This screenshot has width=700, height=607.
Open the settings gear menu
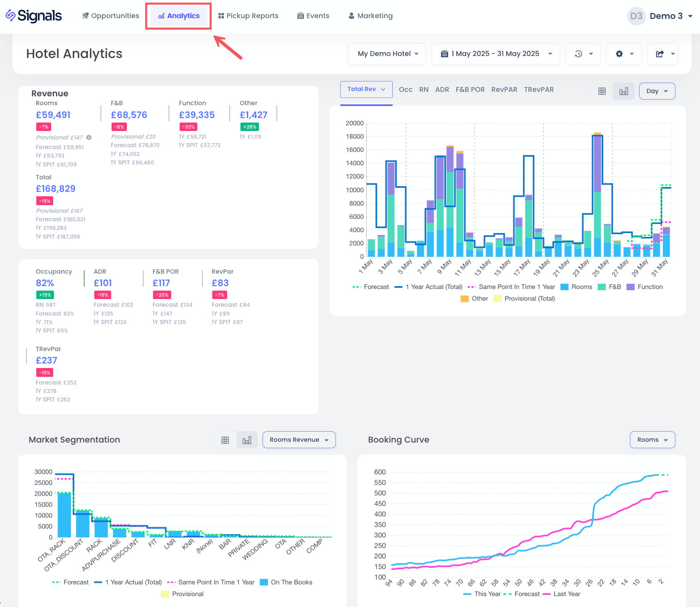pos(623,54)
